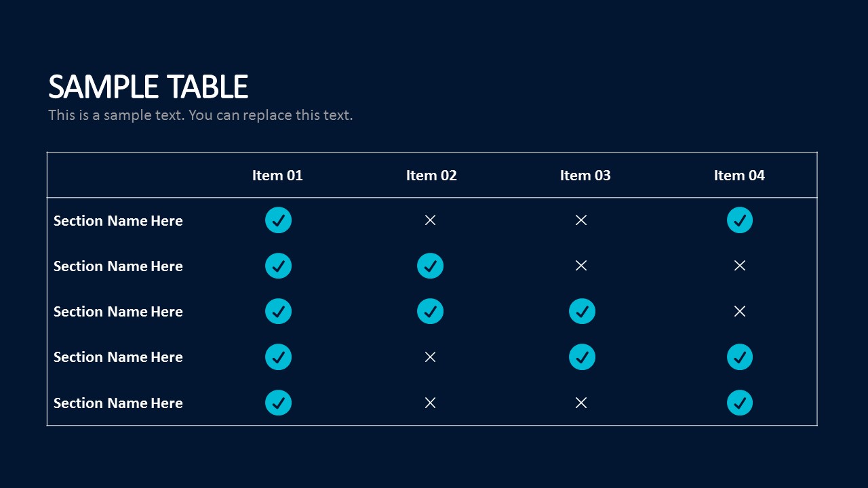The width and height of the screenshot is (868, 488).
Task: Select the Item 04 column header
Action: (739, 176)
